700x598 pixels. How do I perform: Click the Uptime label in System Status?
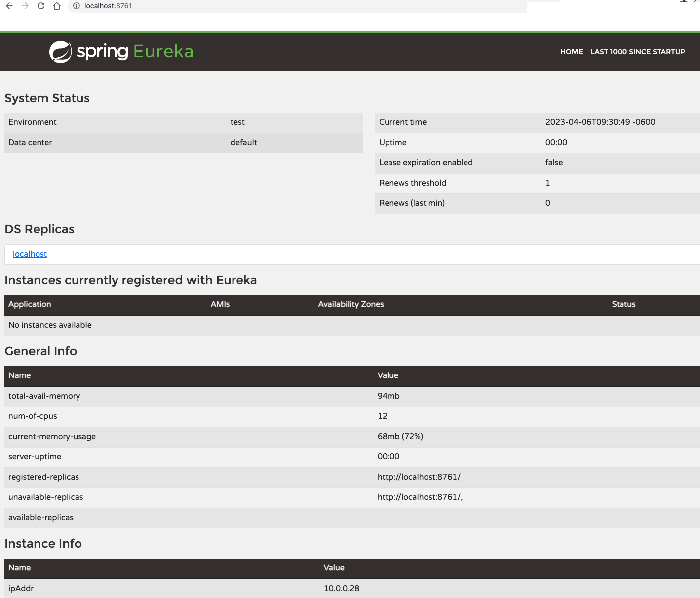pyautogui.click(x=393, y=143)
